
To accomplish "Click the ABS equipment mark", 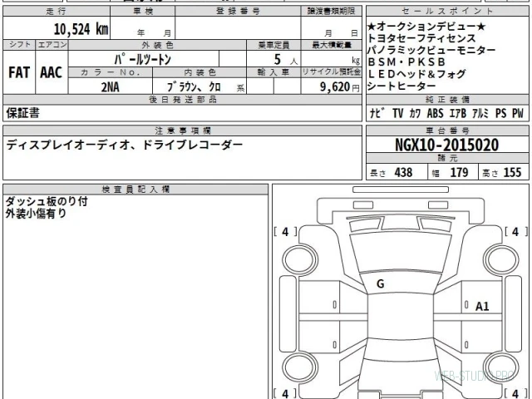I will click(435, 113).
